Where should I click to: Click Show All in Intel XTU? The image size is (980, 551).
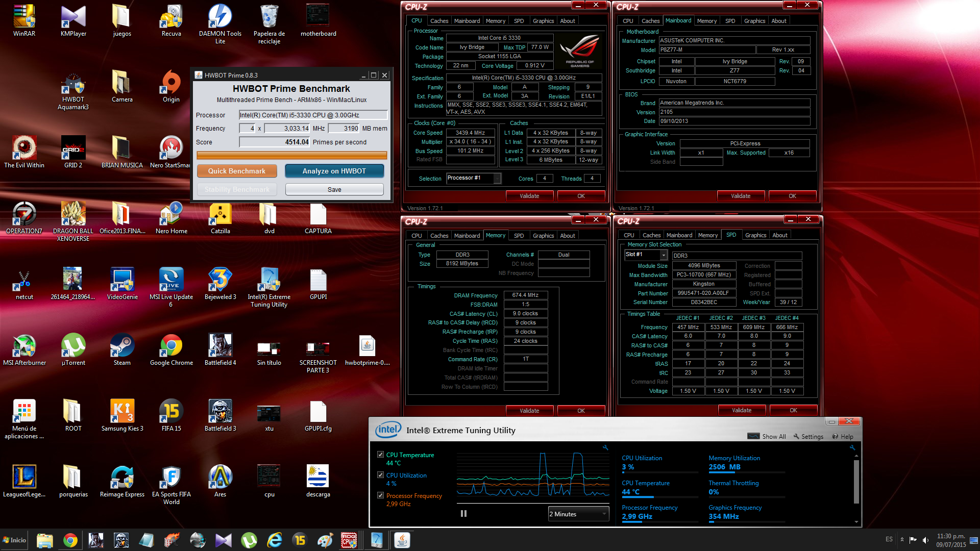[x=767, y=437]
